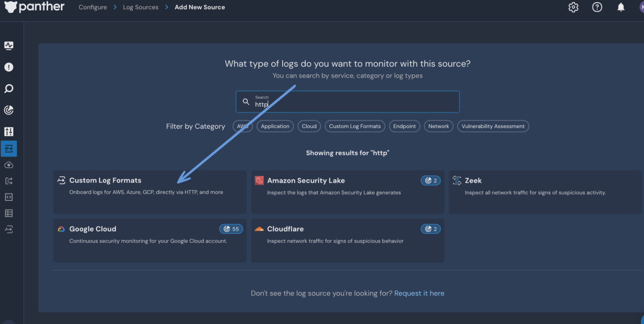Enable the Network category filter

point(438,126)
